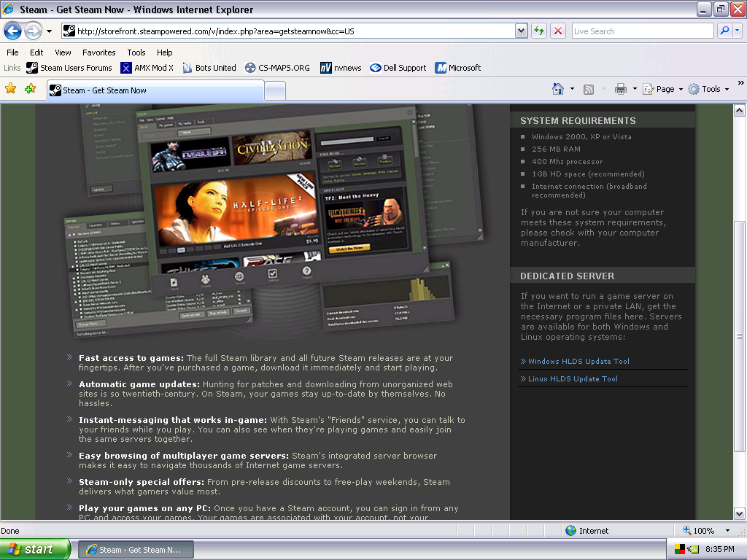Expand the zoom level dropdown arrow
Screen dimensions: 747x560
(x=727, y=531)
